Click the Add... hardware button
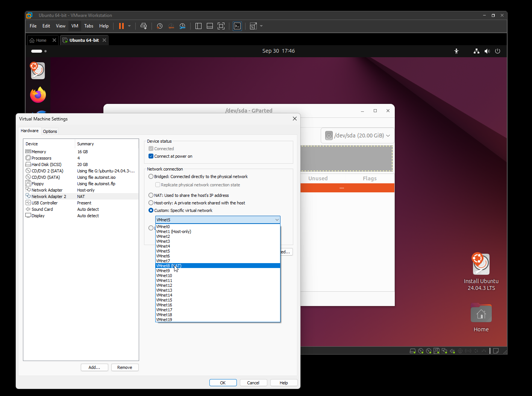The image size is (532, 396). [94, 367]
